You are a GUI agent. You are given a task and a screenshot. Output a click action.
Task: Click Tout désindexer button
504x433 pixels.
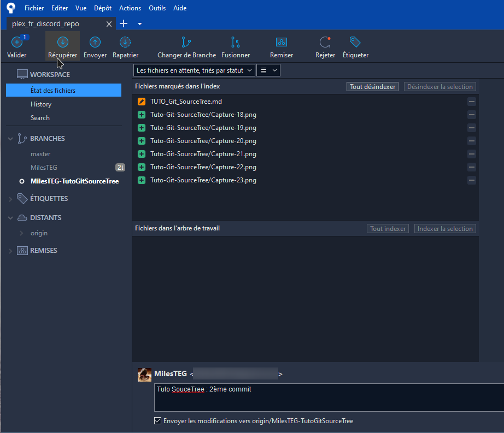[x=372, y=87]
